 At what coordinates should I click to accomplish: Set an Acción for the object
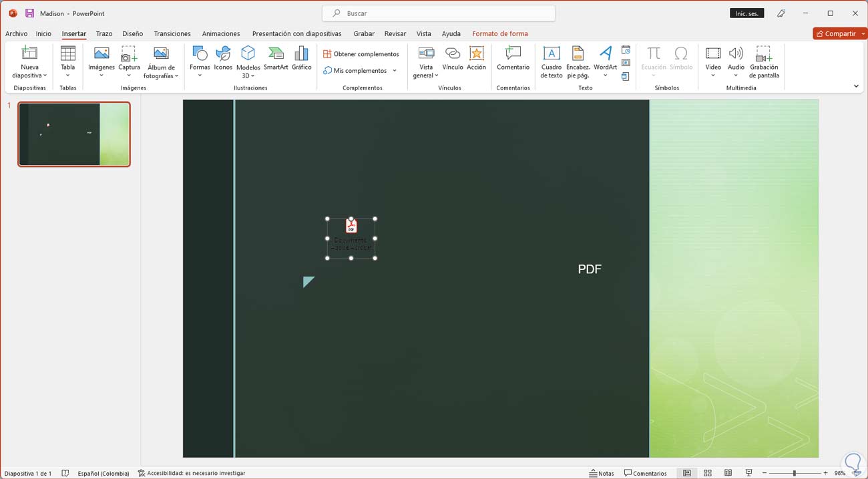point(477,58)
